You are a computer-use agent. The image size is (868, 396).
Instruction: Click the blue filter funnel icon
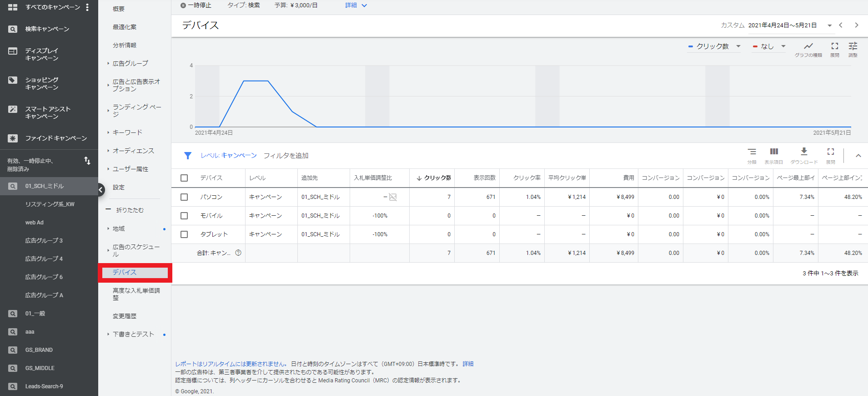[x=188, y=156]
